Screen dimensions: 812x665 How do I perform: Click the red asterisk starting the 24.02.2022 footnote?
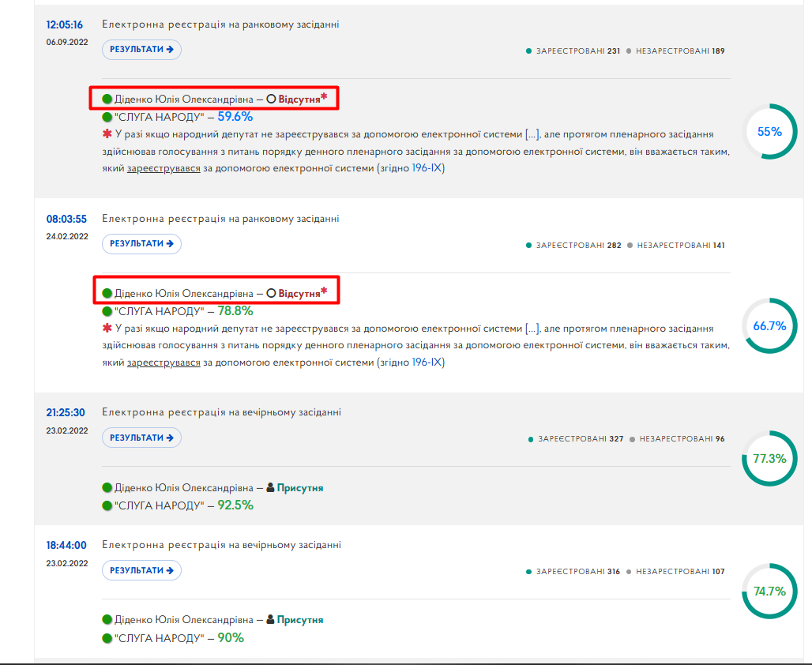pos(107,329)
